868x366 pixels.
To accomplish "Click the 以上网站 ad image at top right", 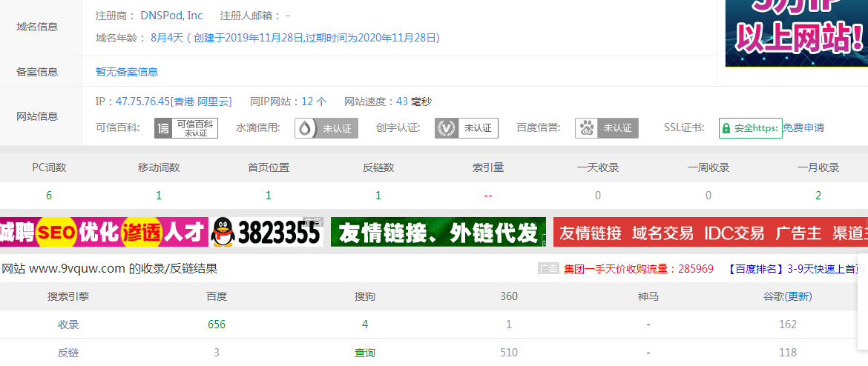I will pos(796,33).
